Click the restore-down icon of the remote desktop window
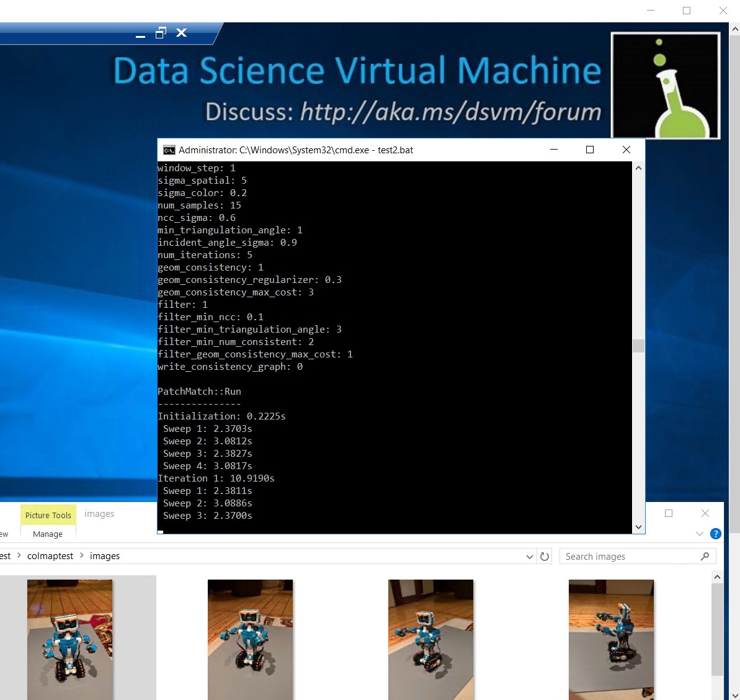 [161, 33]
